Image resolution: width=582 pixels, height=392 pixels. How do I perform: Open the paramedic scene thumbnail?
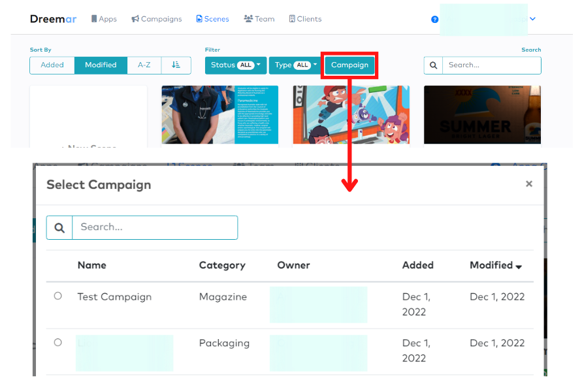coord(219,115)
